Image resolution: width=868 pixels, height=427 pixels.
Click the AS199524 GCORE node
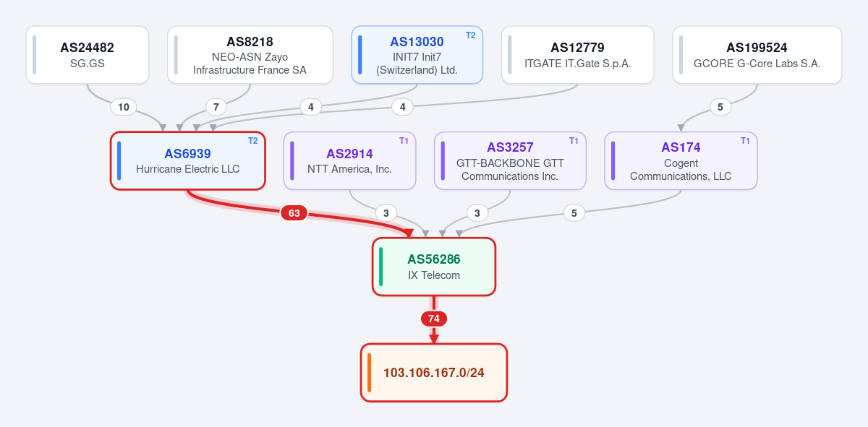click(x=757, y=55)
